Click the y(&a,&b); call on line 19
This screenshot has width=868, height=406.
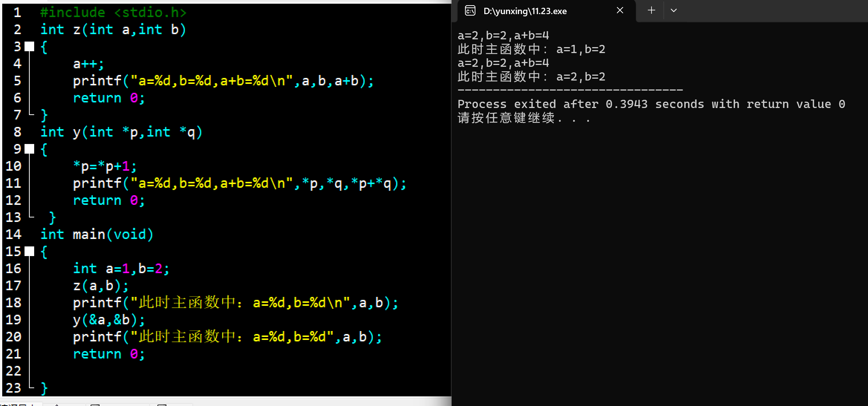[x=108, y=320]
